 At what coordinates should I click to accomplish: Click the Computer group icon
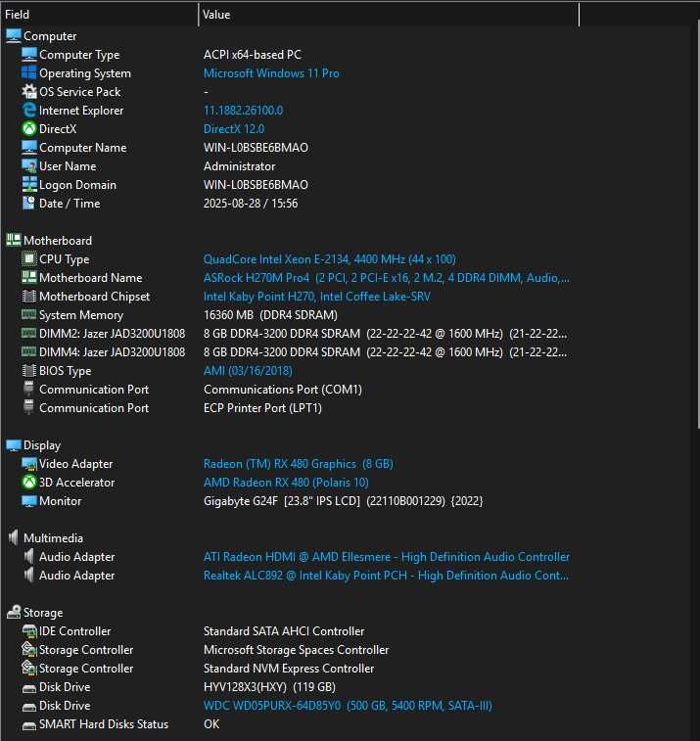(x=14, y=35)
